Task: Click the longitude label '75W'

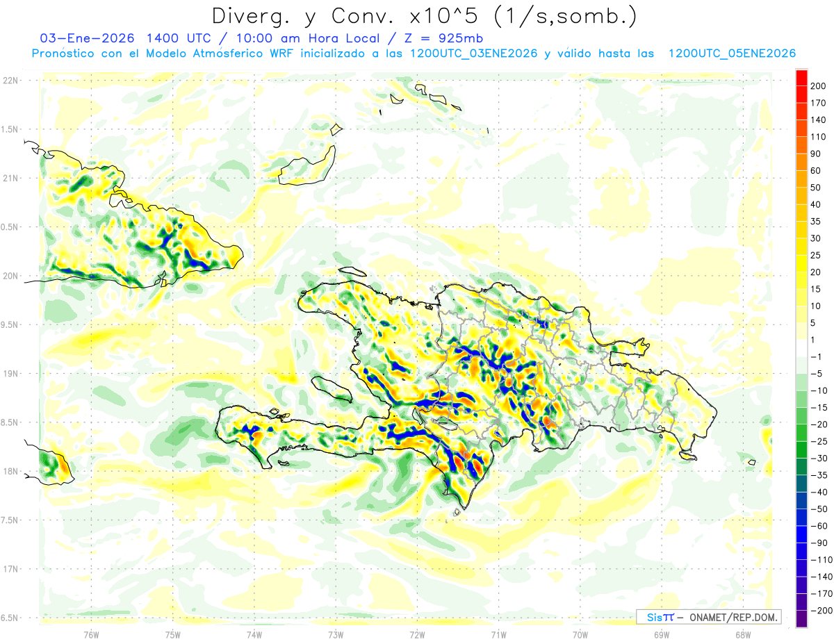Action: click(x=173, y=635)
